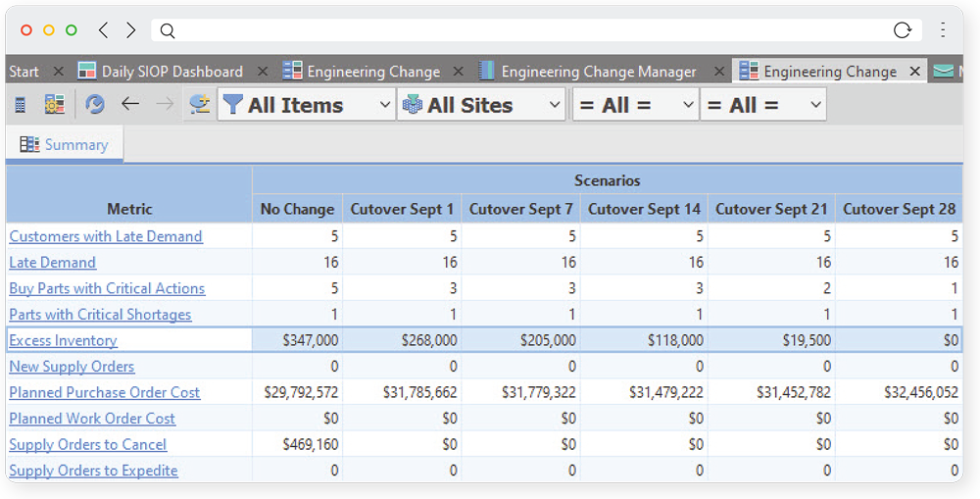
Task: Click the calculator icon in the toolbar
Action: pyautogui.click(x=21, y=105)
